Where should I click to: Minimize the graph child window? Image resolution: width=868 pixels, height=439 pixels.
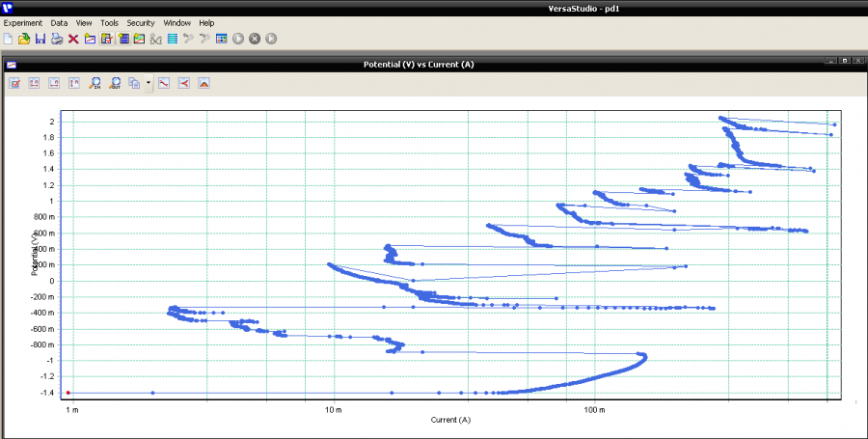831,61
